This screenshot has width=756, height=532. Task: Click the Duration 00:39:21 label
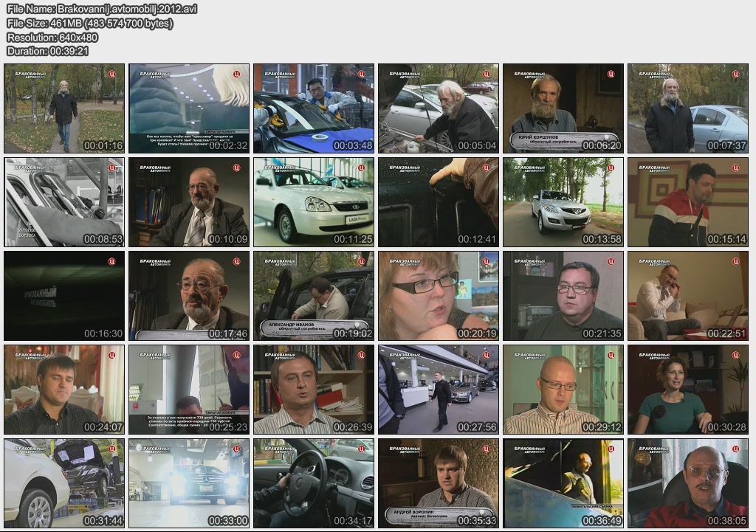pyautogui.click(x=47, y=51)
